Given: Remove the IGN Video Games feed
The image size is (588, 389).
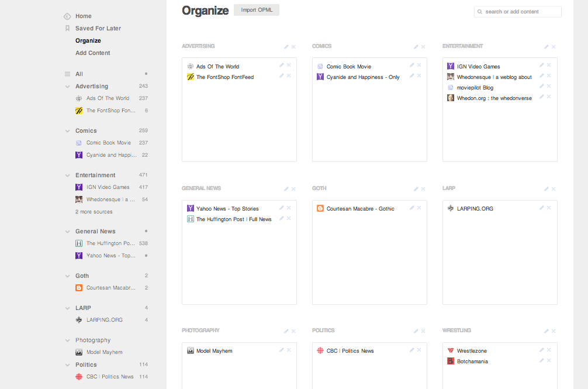Looking at the screenshot, I should click(x=549, y=66).
